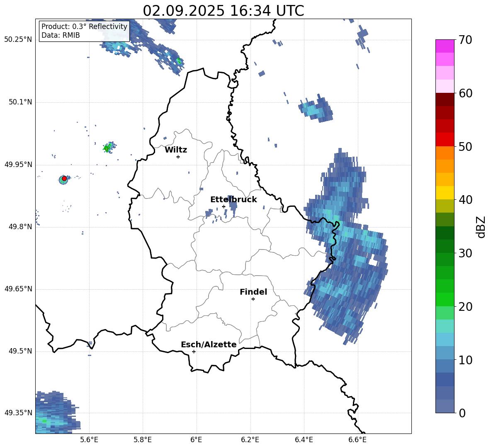Click the red radar location marker
The height and width of the screenshot is (448, 491).
click(64, 178)
